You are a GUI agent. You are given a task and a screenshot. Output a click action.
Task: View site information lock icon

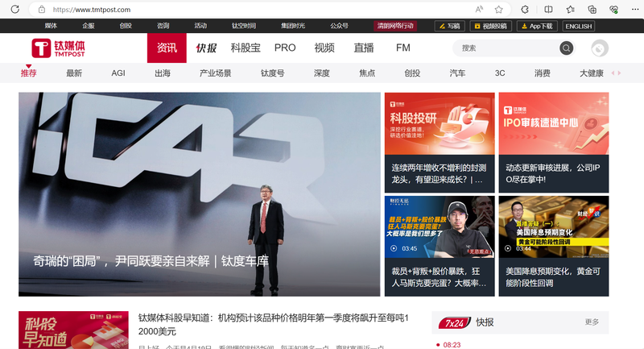click(x=42, y=10)
